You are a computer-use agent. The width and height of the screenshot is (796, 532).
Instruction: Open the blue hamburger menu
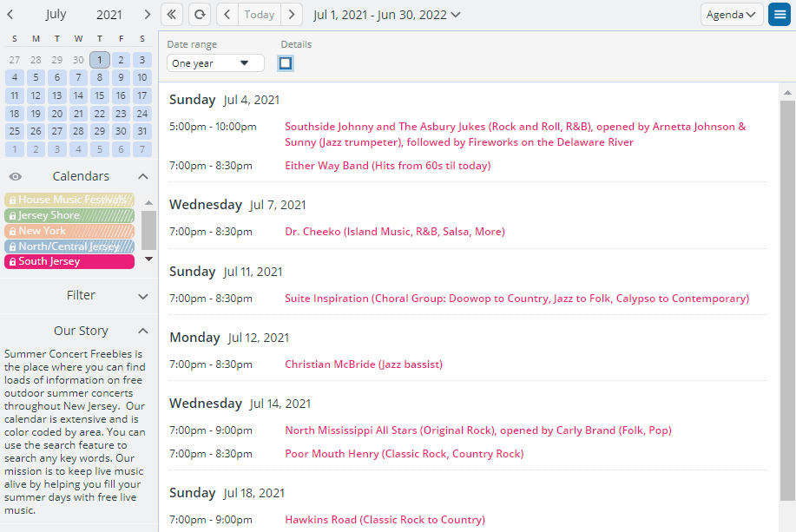[779, 15]
